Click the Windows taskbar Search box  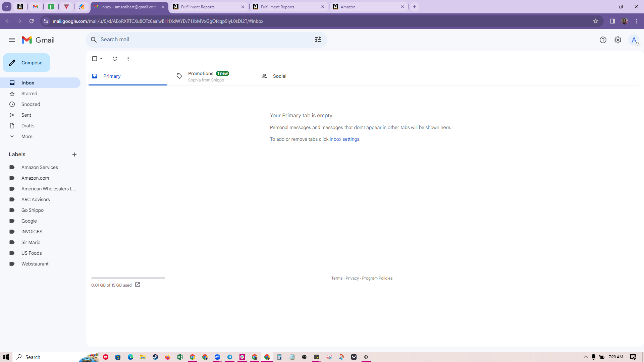click(x=56, y=357)
